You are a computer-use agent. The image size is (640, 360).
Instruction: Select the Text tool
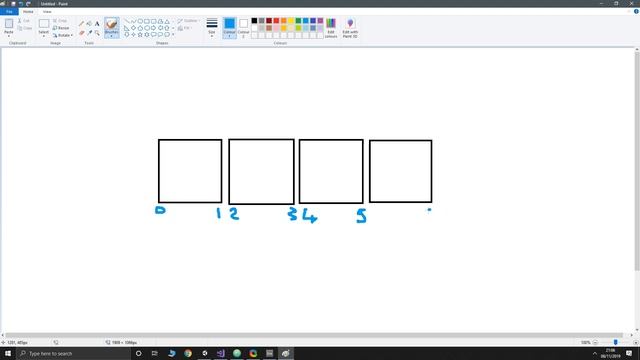point(97,24)
